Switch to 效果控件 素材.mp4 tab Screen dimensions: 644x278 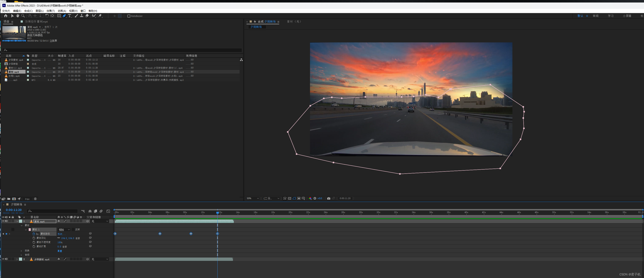(x=36, y=22)
